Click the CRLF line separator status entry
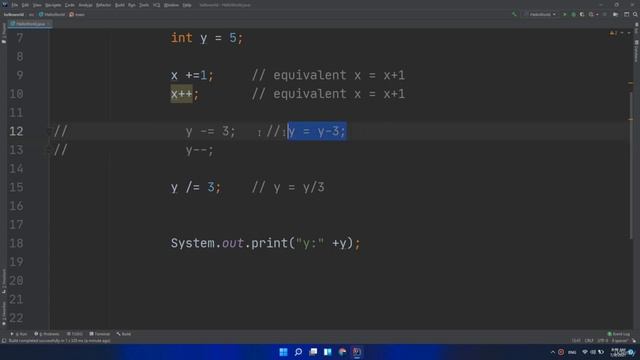 click(589, 340)
